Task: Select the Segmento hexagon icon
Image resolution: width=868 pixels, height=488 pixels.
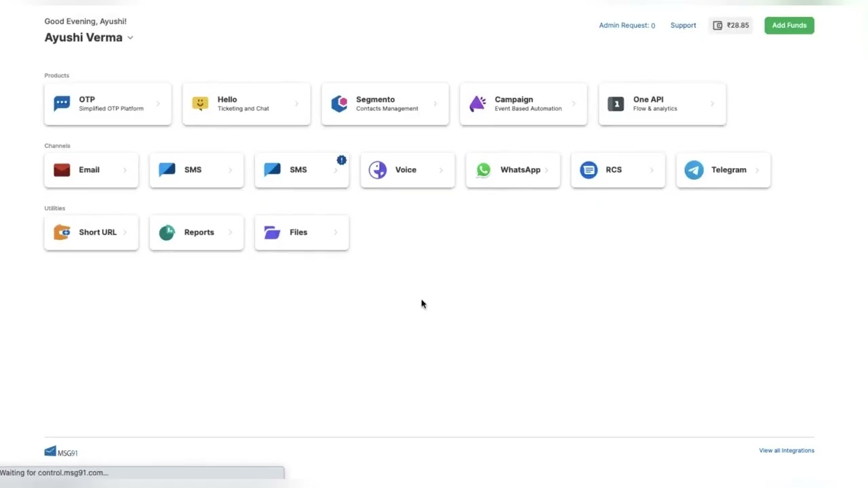Action: point(339,104)
